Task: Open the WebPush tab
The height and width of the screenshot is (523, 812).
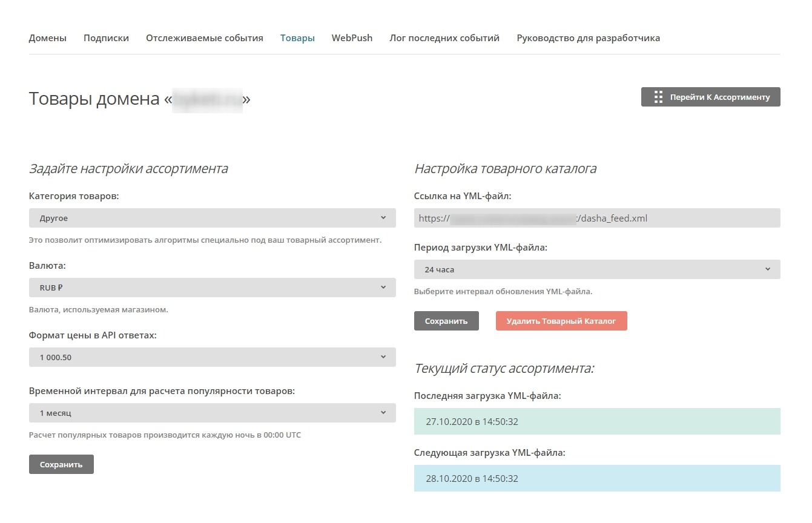Action: (x=352, y=38)
